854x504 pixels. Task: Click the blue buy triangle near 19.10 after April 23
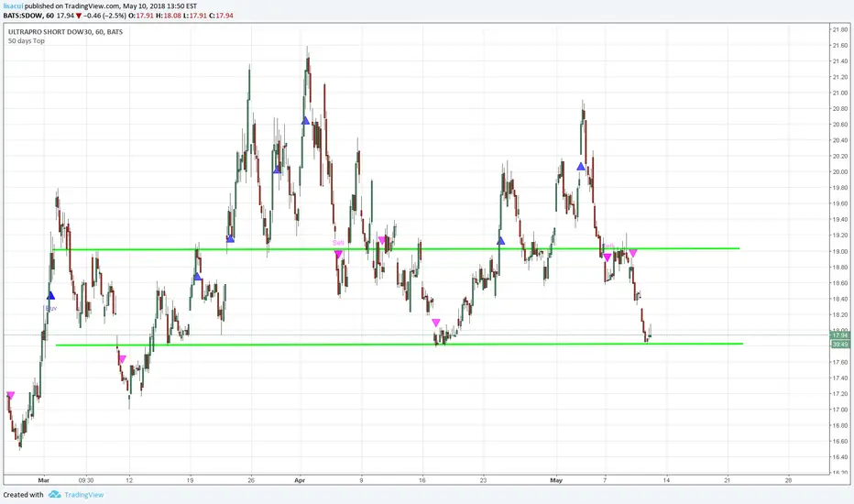(x=501, y=240)
